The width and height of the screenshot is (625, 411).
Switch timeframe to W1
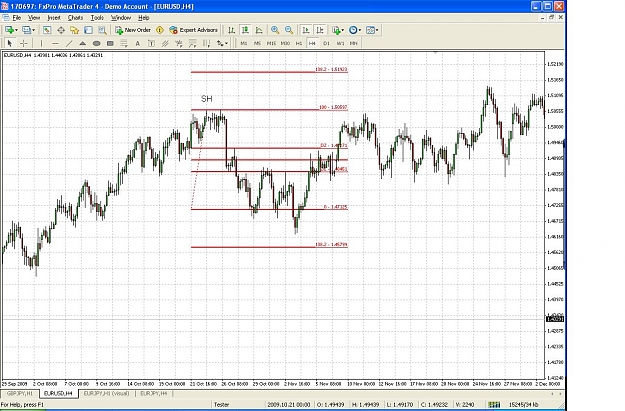[340, 43]
